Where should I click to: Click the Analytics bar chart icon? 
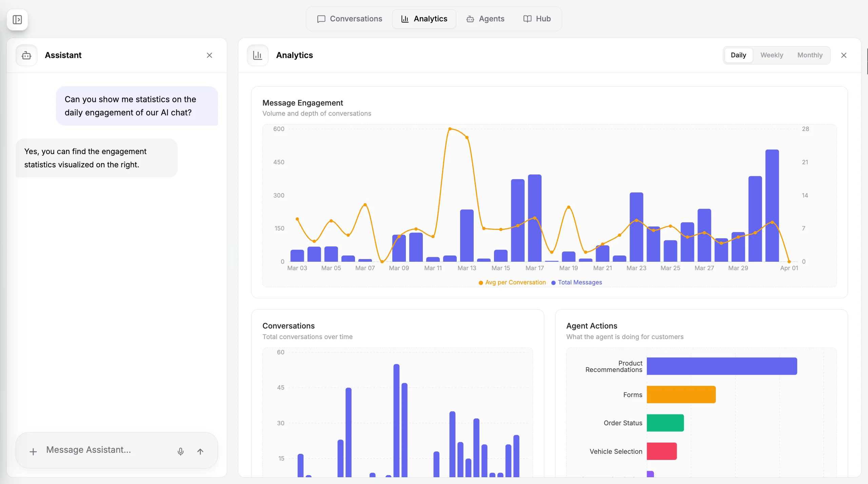point(258,55)
